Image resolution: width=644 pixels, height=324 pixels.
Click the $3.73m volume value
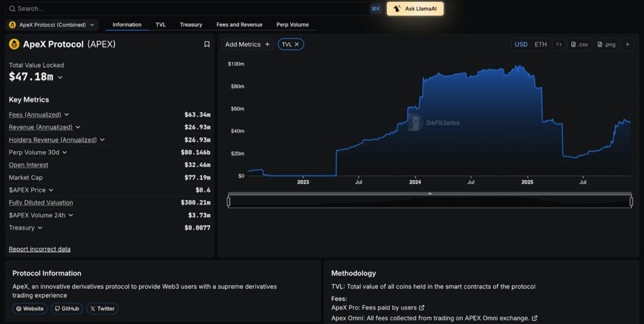[199, 215]
